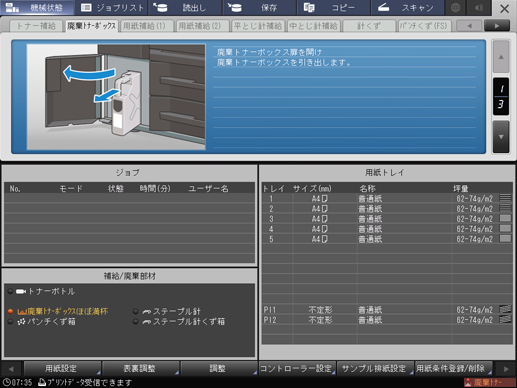This screenshot has height=388, width=517.
Task: Select tray 4 row in 用紙トレイ
Action: [x=387, y=229]
